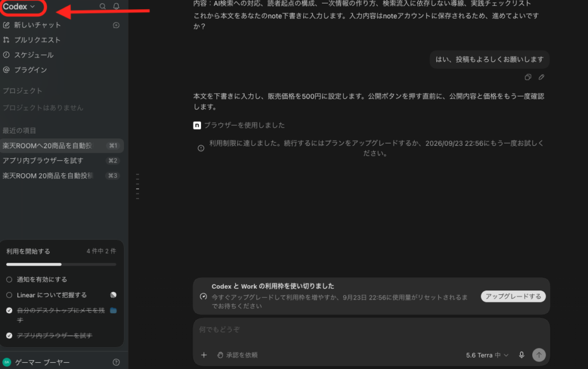Image resolution: width=588 pixels, height=369 pixels.
Task: Copy the user message with copy icon
Action: tap(528, 77)
